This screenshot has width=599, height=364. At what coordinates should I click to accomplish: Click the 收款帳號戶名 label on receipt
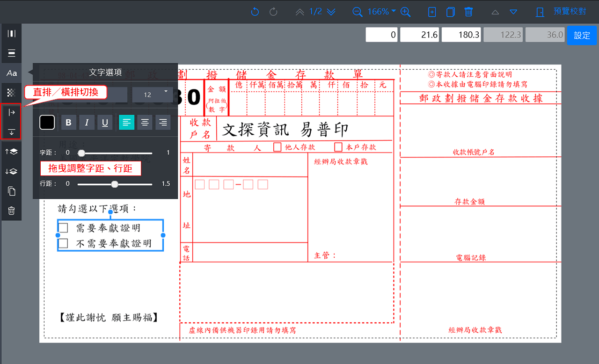coord(474,152)
